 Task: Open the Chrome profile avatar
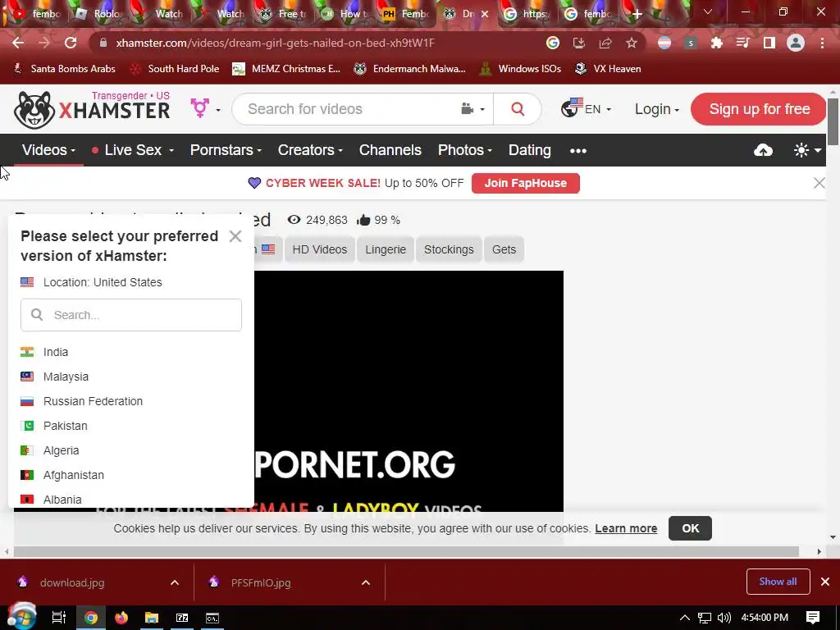(x=796, y=43)
